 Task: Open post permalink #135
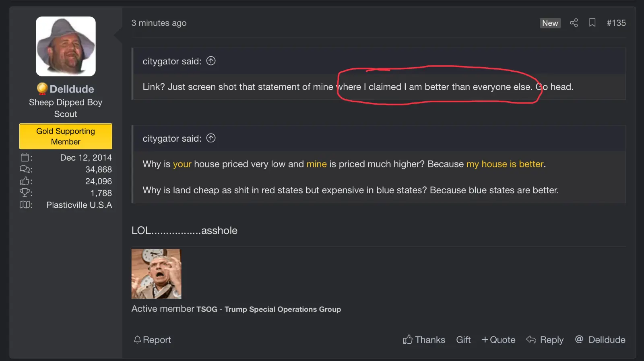(616, 23)
